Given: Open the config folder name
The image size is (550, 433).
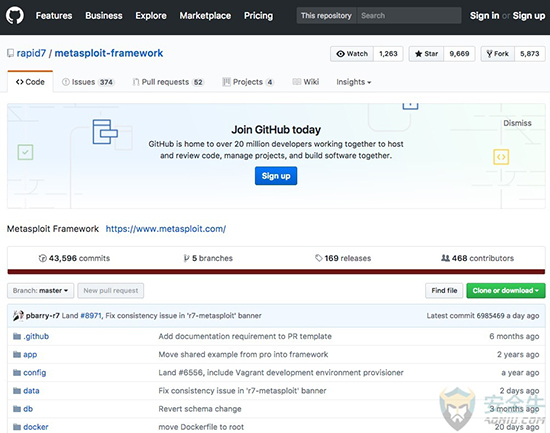Looking at the screenshot, I should (x=35, y=373).
